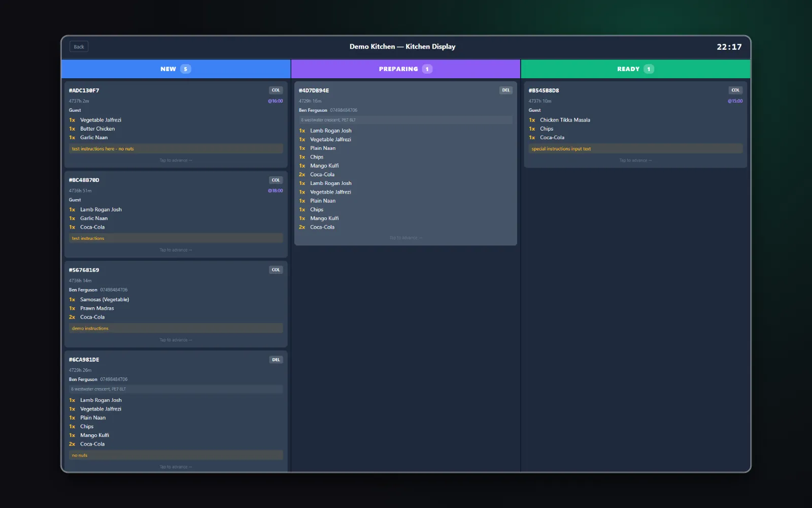The image size is (812, 508).
Task: Click the 4737h 10m elapsed time
Action: [x=540, y=101]
